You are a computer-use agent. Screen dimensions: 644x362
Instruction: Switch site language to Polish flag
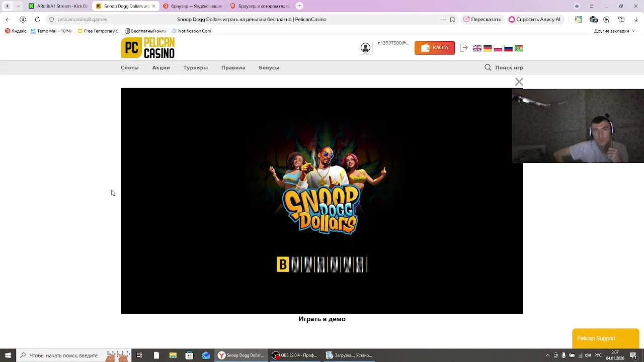point(498,48)
